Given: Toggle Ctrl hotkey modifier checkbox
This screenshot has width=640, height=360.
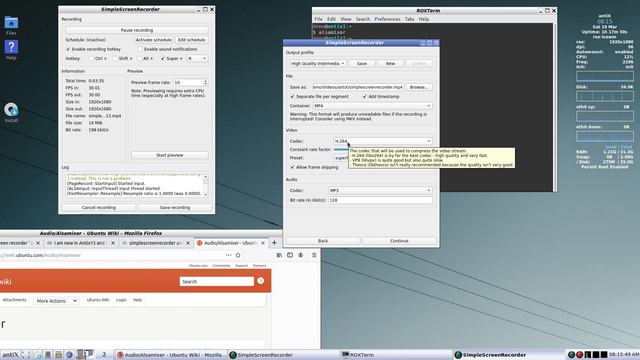Looking at the screenshot, I should pyautogui.click(x=91, y=59).
